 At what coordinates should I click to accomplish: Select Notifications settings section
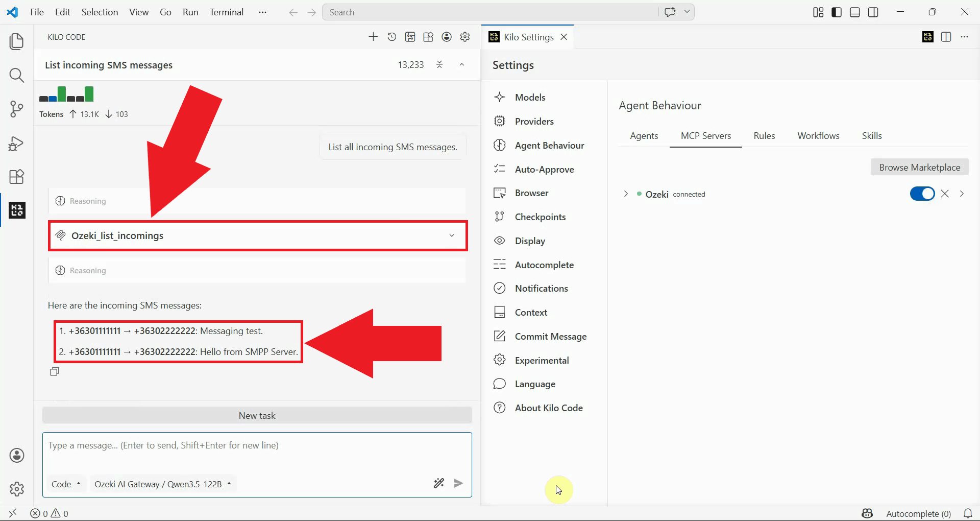541,288
